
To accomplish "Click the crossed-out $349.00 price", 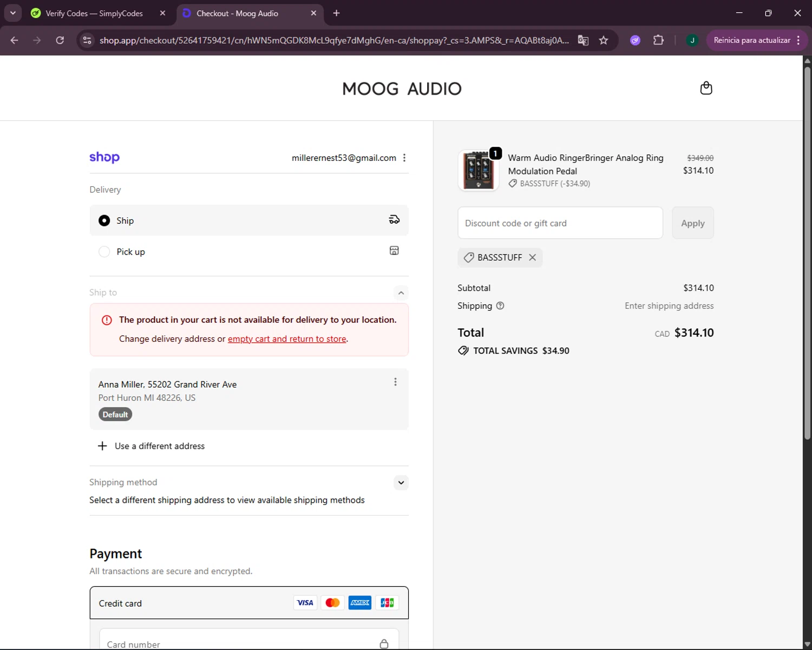I will tap(700, 158).
